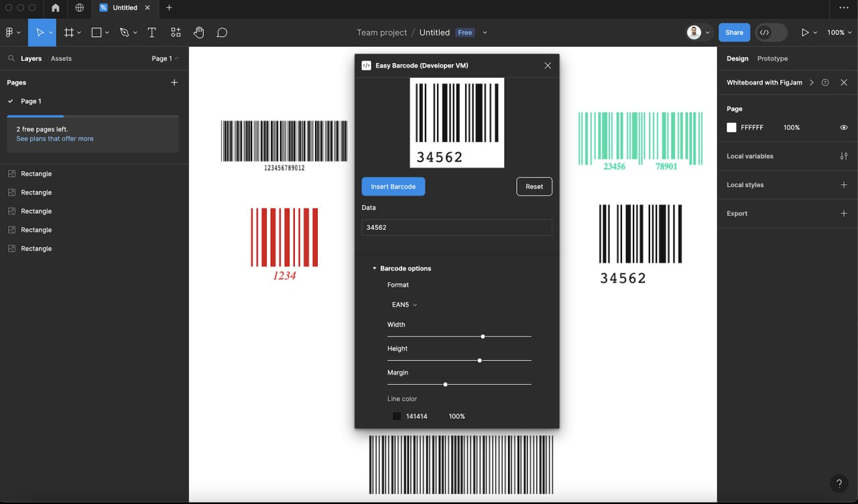Open file title options chevron

[485, 33]
